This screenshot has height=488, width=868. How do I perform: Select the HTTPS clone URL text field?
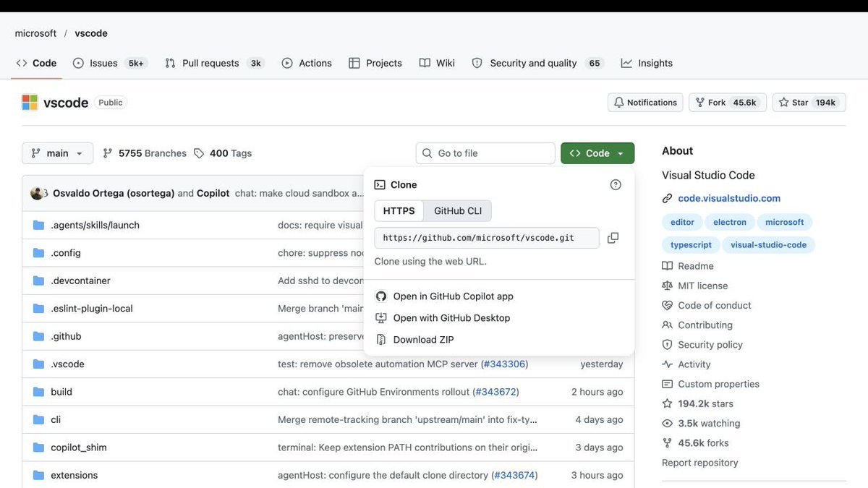(x=487, y=238)
